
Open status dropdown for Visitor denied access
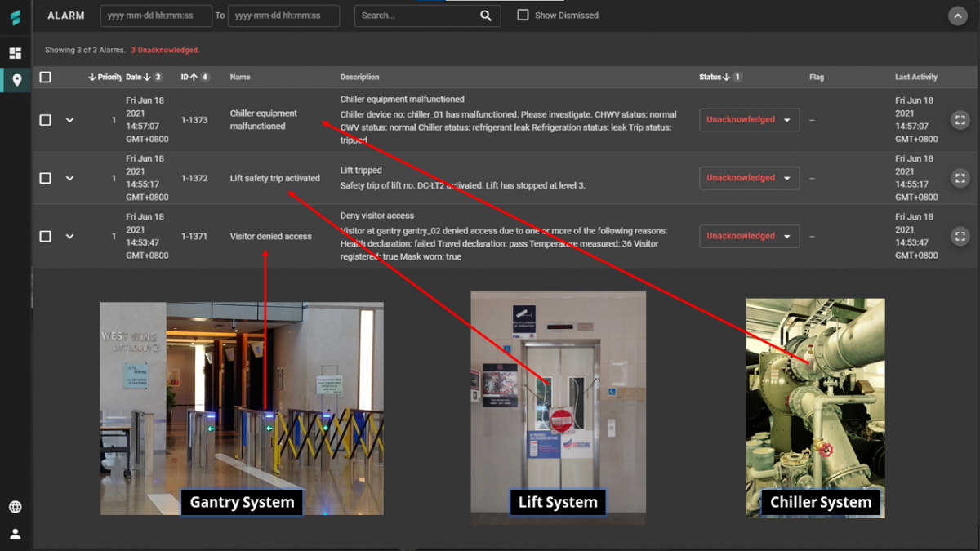(749, 236)
